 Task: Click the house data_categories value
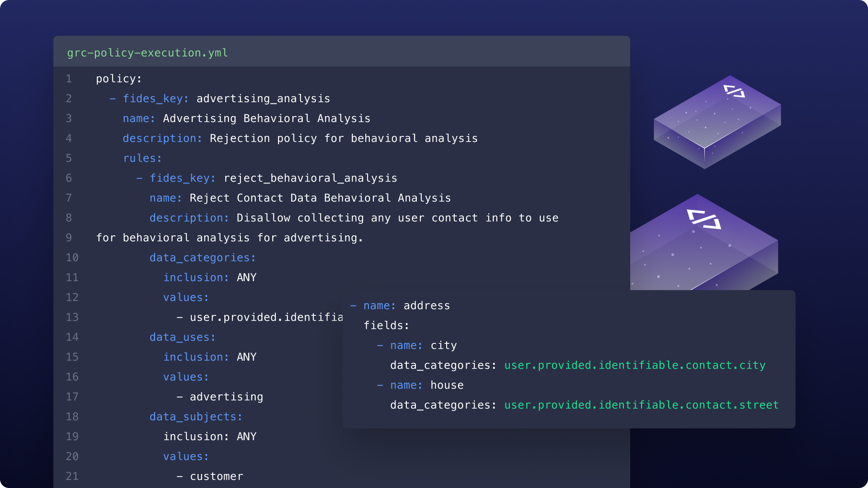click(x=640, y=404)
